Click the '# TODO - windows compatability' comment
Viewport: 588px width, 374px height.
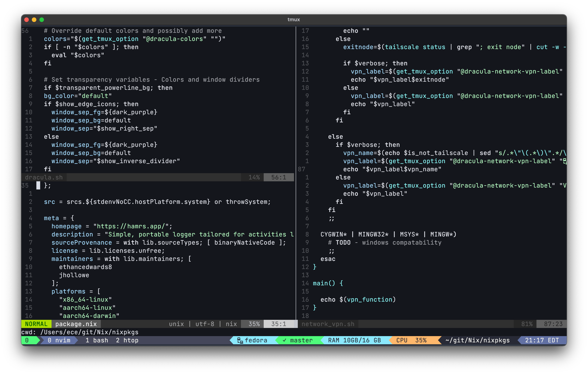385,243
